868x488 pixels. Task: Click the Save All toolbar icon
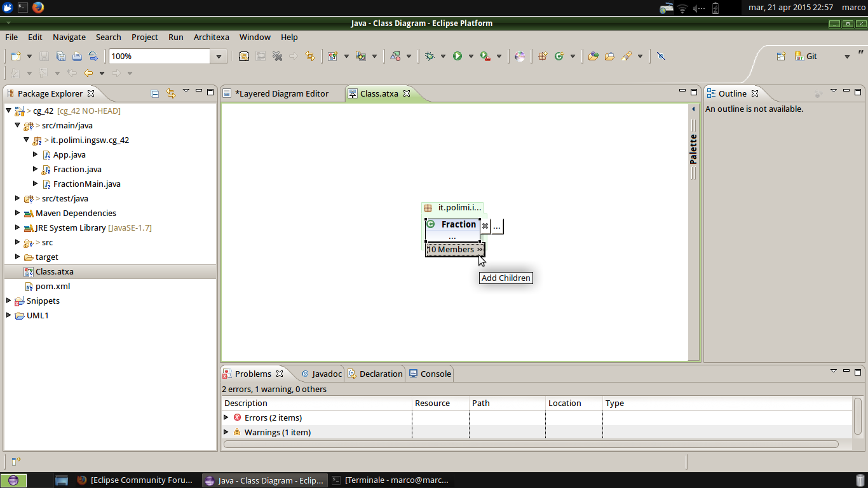click(x=60, y=56)
